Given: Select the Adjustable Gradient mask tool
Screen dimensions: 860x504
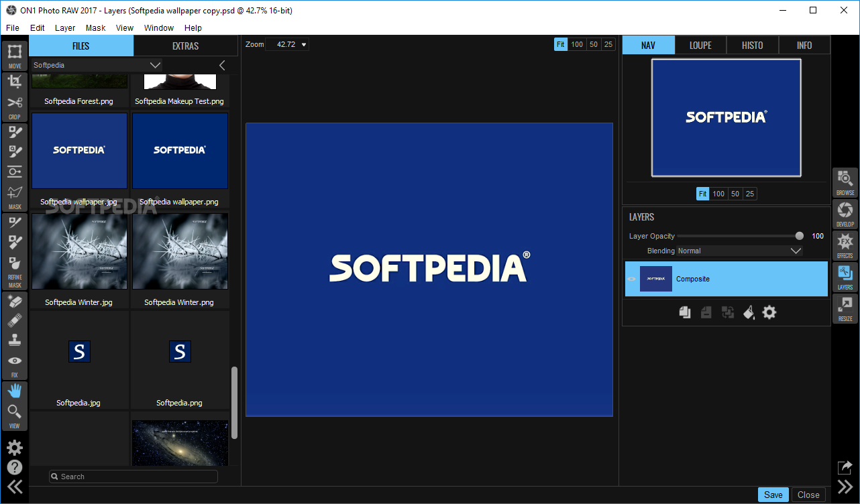Looking at the screenshot, I should 15,172.
